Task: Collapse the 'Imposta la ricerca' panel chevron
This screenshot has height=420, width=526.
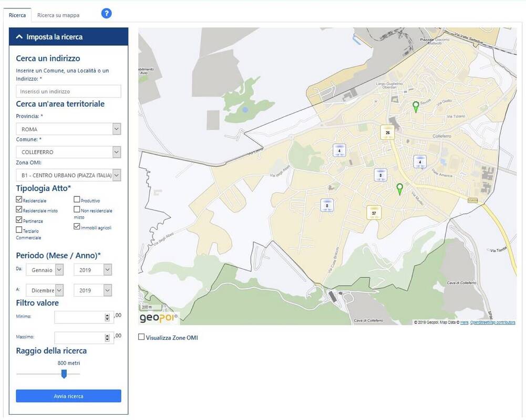Action: coord(19,37)
